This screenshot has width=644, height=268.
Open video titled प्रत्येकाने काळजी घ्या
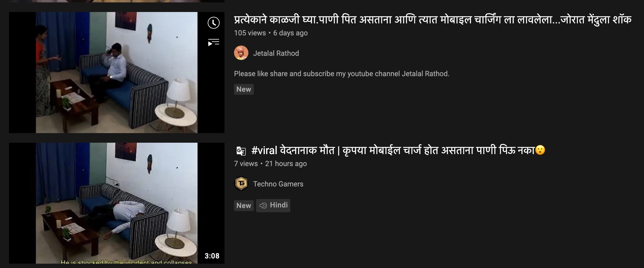click(x=433, y=20)
